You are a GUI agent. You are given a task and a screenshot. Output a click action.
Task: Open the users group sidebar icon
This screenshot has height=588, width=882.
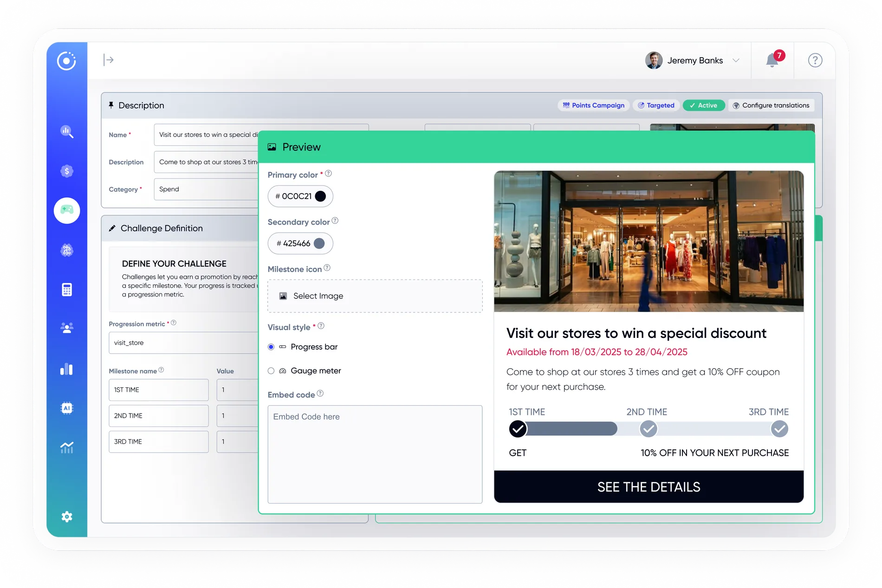click(x=67, y=328)
